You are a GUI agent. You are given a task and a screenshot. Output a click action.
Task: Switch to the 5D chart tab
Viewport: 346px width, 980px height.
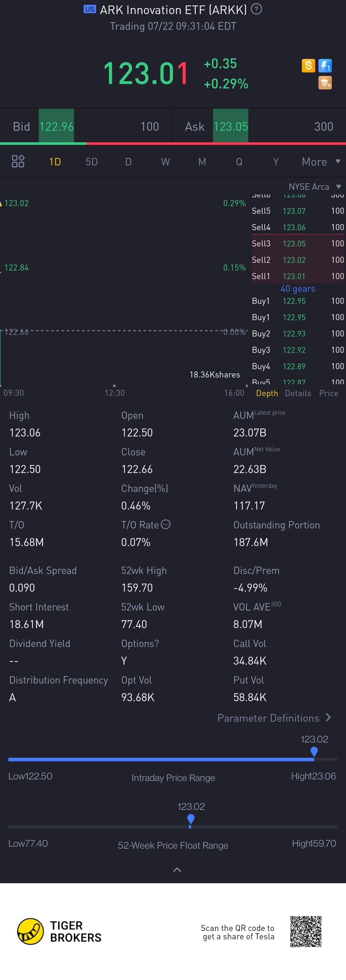pyautogui.click(x=92, y=162)
